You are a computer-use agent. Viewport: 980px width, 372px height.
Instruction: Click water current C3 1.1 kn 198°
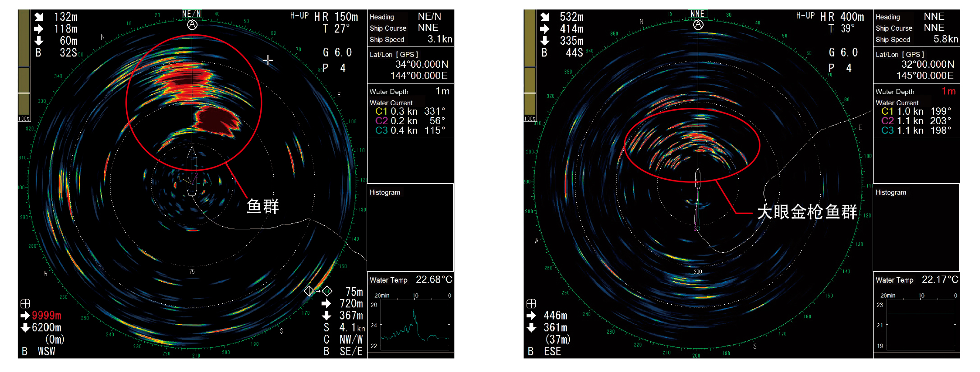(x=916, y=130)
